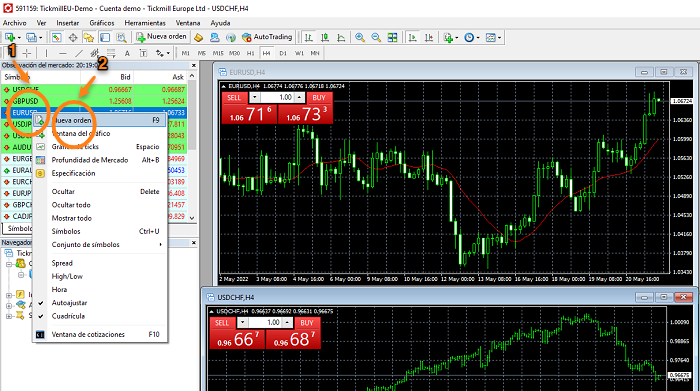The height and width of the screenshot is (391, 700).
Task: Click the Zoom Out magnifier icon
Action: click(376, 37)
